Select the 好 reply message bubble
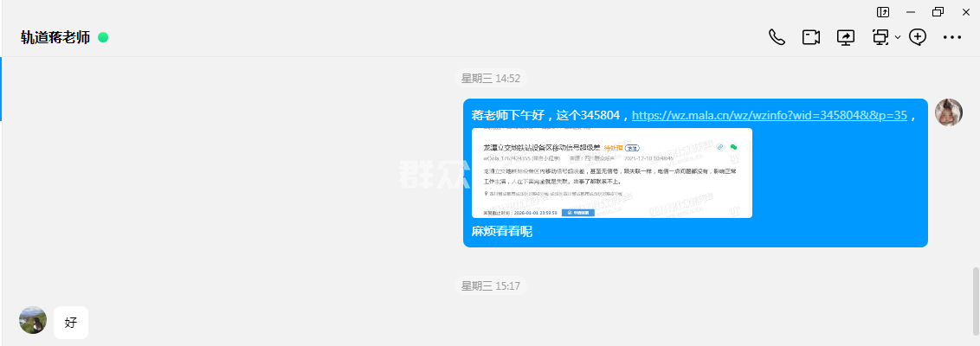The width and height of the screenshot is (980, 346). coord(71,323)
